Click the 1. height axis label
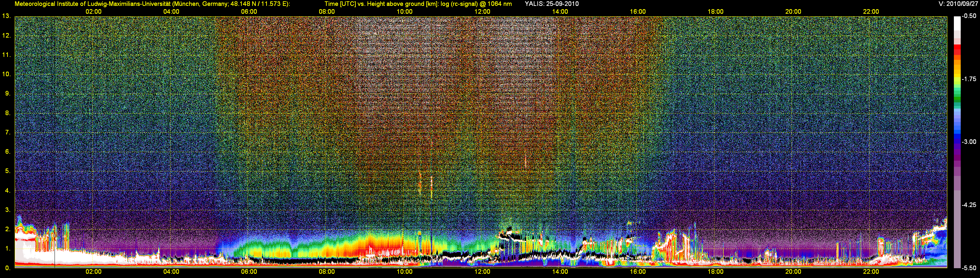980x278 pixels. (8, 248)
